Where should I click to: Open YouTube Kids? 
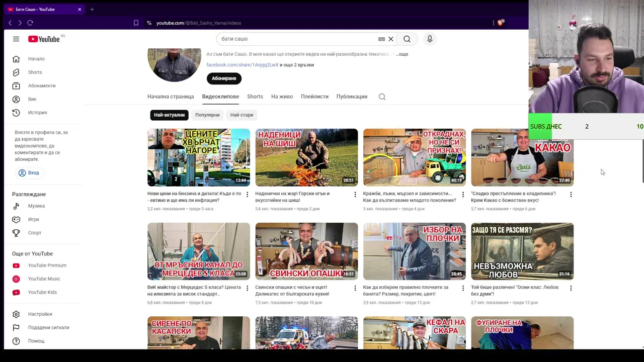tap(43, 292)
